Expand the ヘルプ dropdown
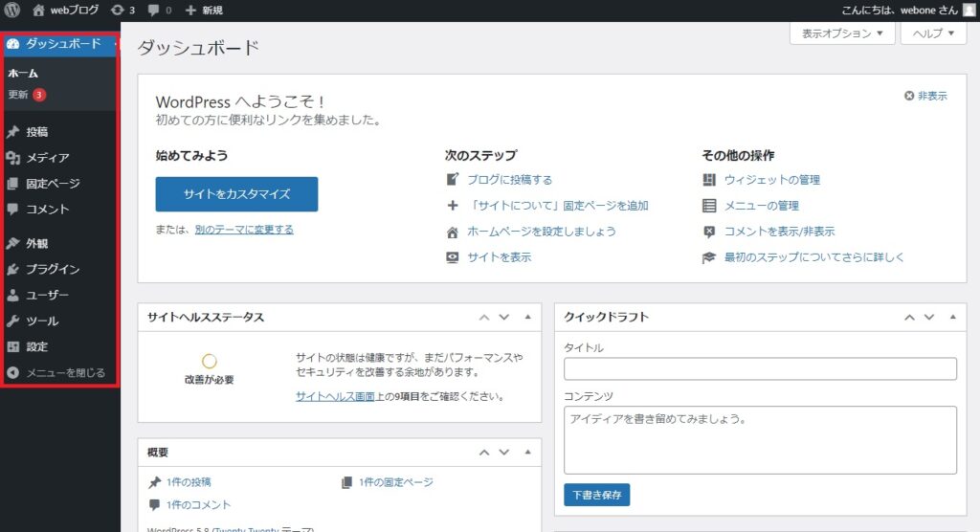Viewport: 980px width, 532px height. click(933, 33)
